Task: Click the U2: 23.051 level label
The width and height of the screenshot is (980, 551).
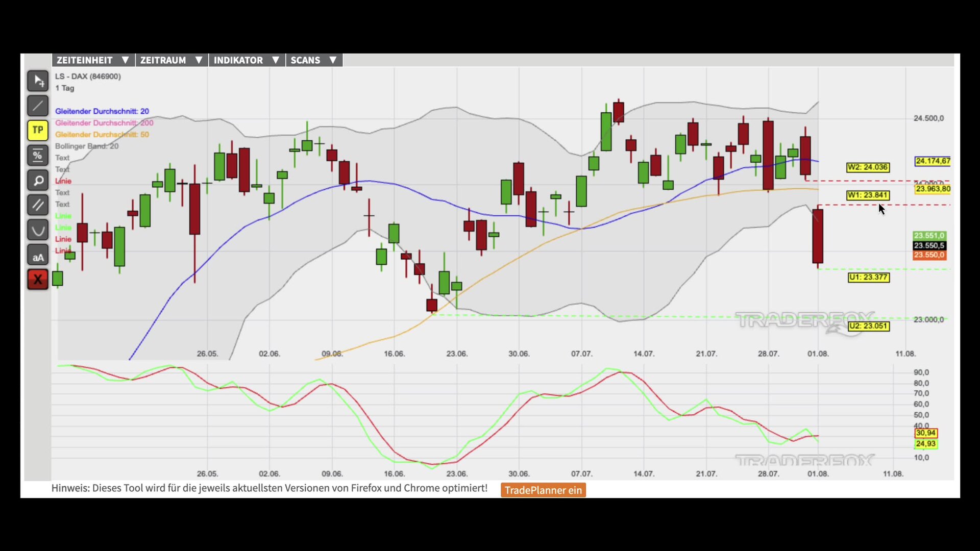Action: (869, 326)
